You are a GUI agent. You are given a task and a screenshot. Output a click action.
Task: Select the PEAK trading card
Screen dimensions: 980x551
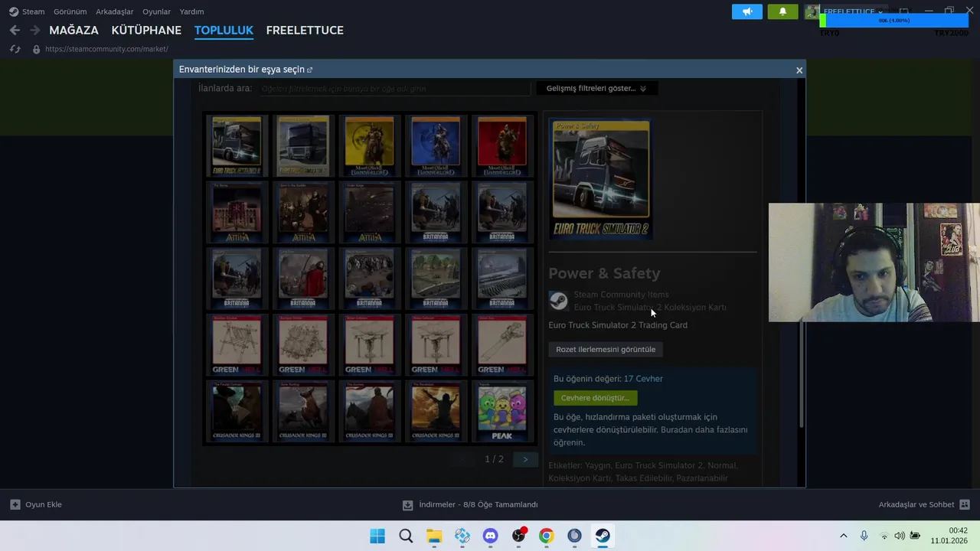(502, 411)
